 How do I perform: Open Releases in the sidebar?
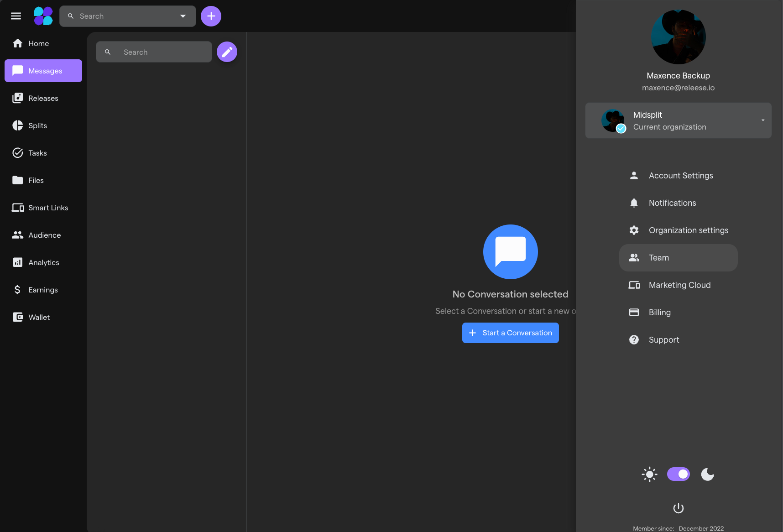43,98
